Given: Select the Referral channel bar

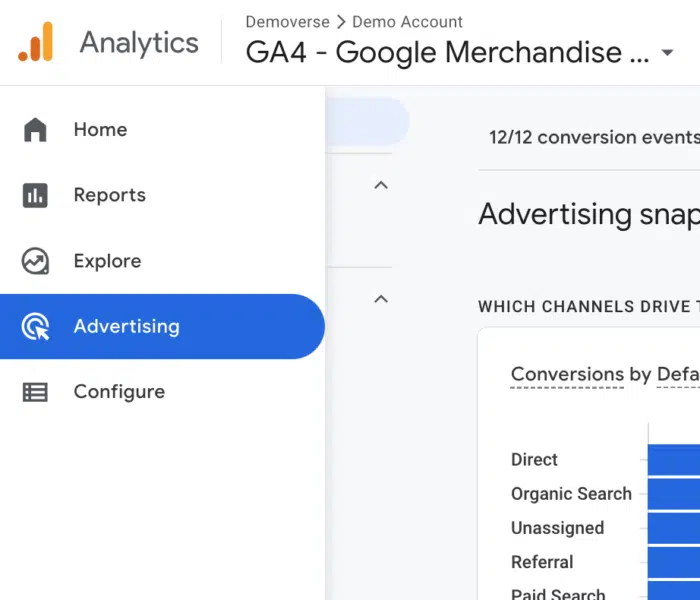Looking at the screenshot, I should [673, 562].
